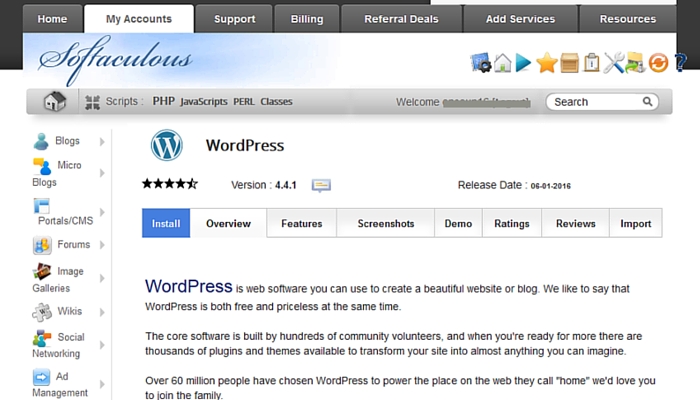Click the large blue WordPress heading link
The width and height of the screenshot is (700, 400).
pos(188,286)
